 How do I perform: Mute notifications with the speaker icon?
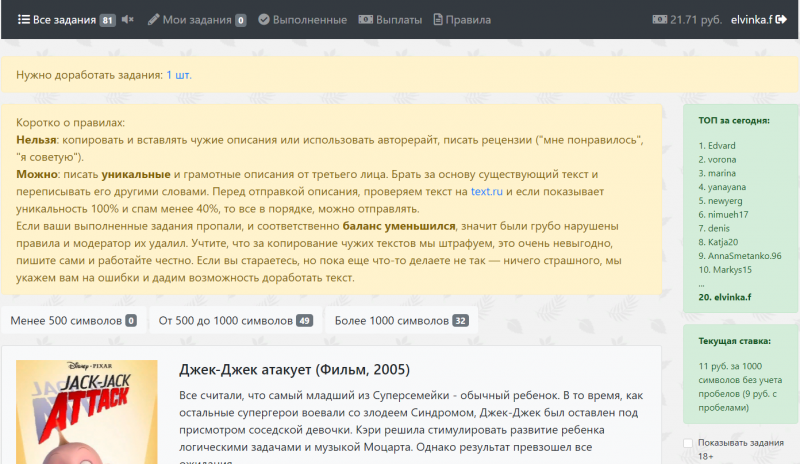(x=128, y=19)
